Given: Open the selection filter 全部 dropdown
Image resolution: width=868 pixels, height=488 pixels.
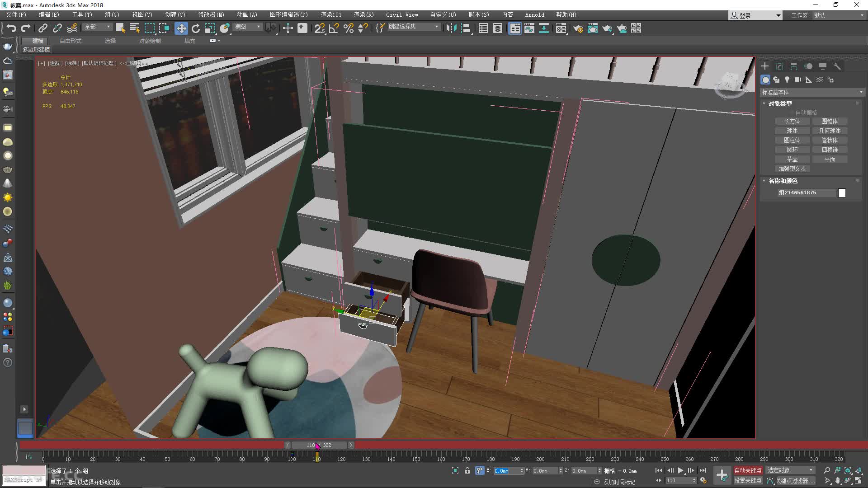Looking at the screenshot, I should tap(97, 27).
